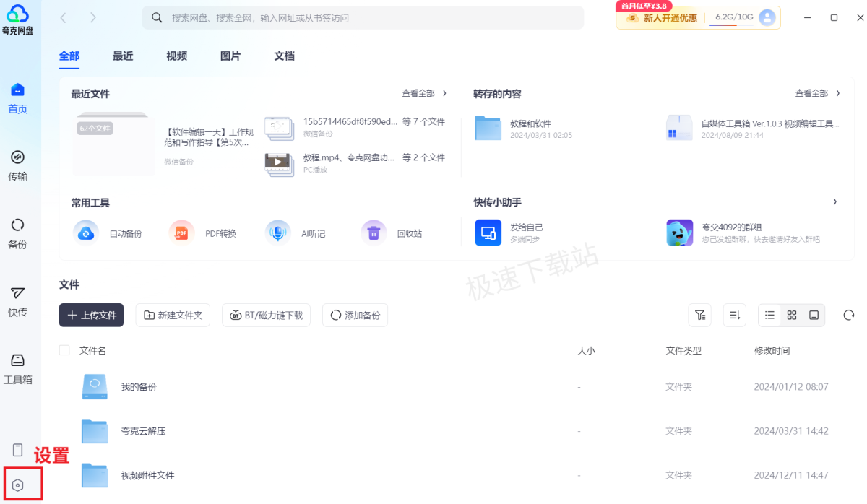Navigate back with the left arrow
Viewport: 867px width, 504px height.
click(63, 17)
